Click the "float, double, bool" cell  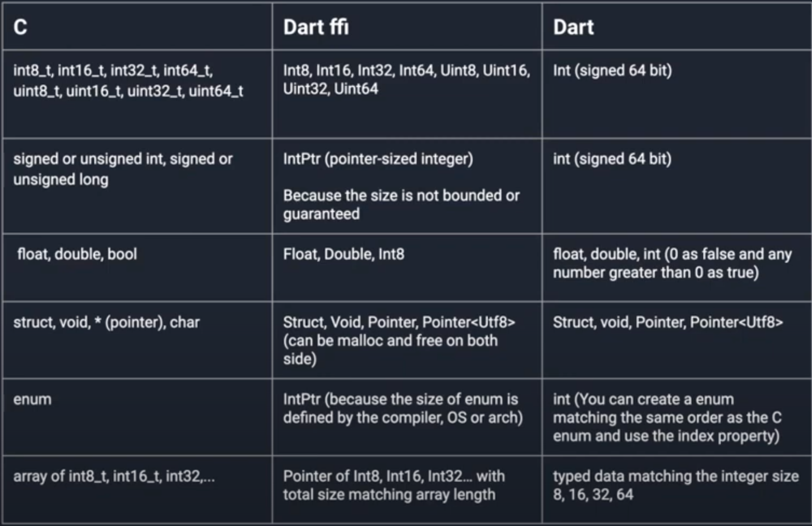77,254
